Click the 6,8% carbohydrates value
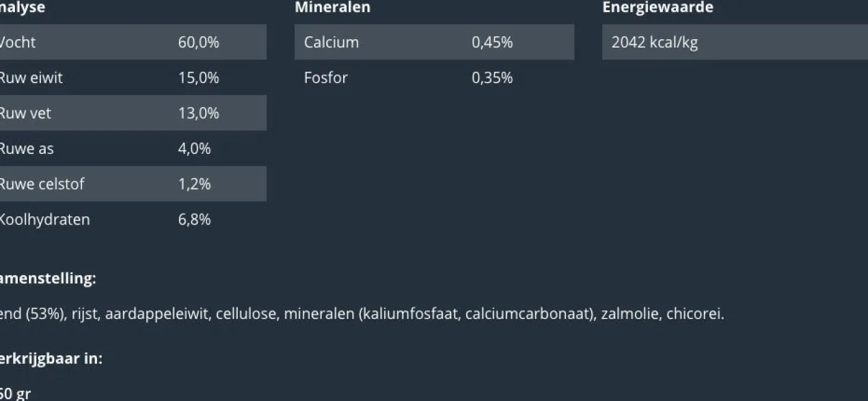 194,220
